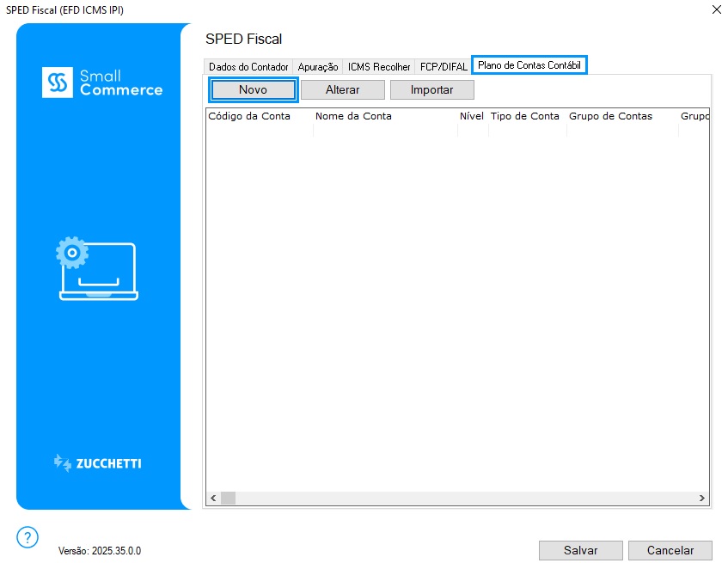Close the SPED Fiscal window

(x=716, y=9)
